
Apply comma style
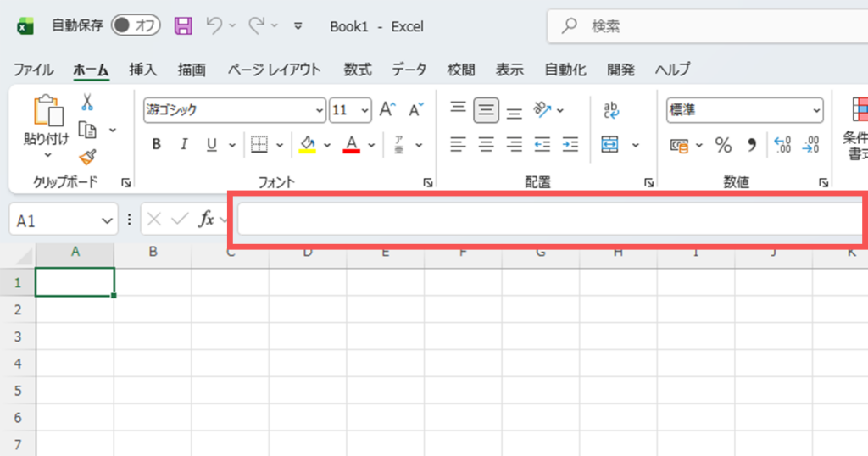751,145
